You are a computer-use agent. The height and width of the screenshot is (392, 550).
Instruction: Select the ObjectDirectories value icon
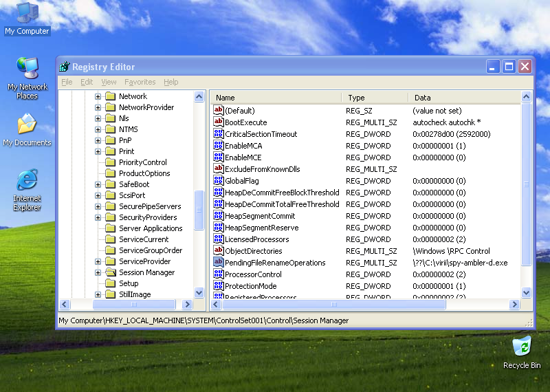[x=218, y=250]
